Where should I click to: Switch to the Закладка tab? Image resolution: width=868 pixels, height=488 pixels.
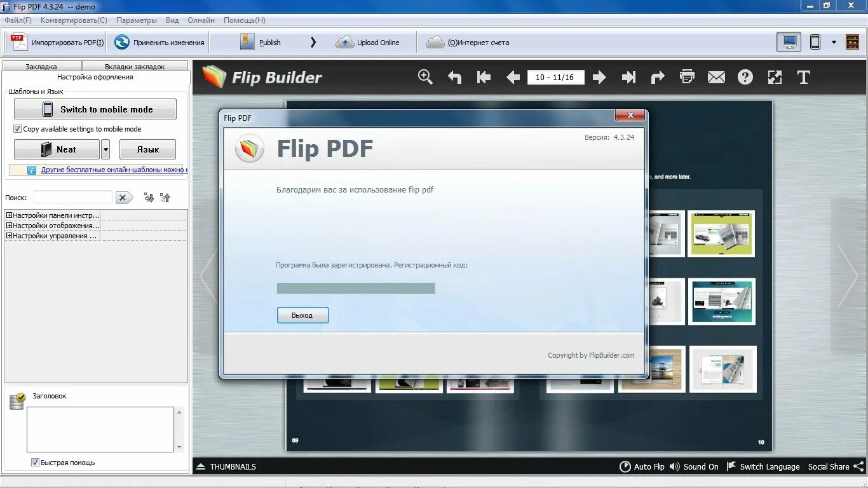41,66
